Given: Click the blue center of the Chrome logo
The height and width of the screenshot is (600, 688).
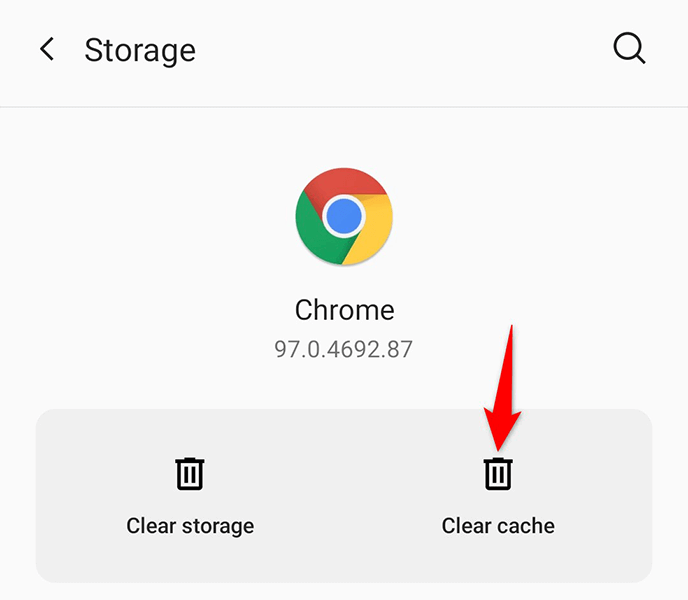Looking at the screenshot, I should click(x=344, y=216).
